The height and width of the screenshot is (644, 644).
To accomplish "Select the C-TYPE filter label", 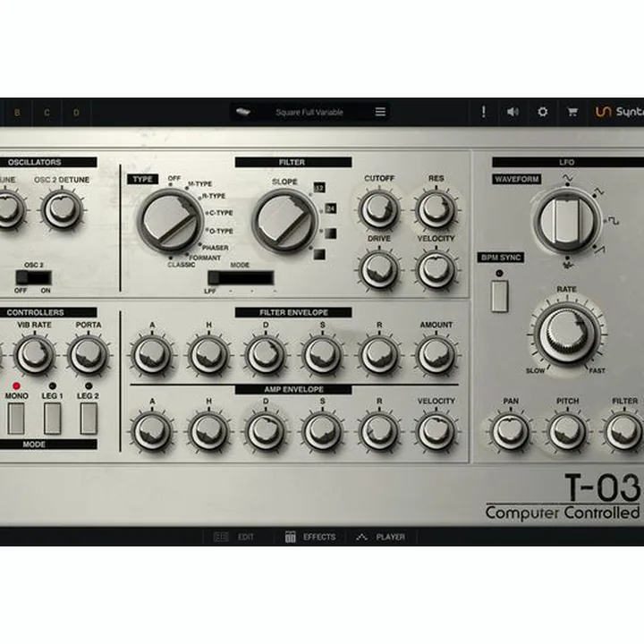I will (221, 213).
